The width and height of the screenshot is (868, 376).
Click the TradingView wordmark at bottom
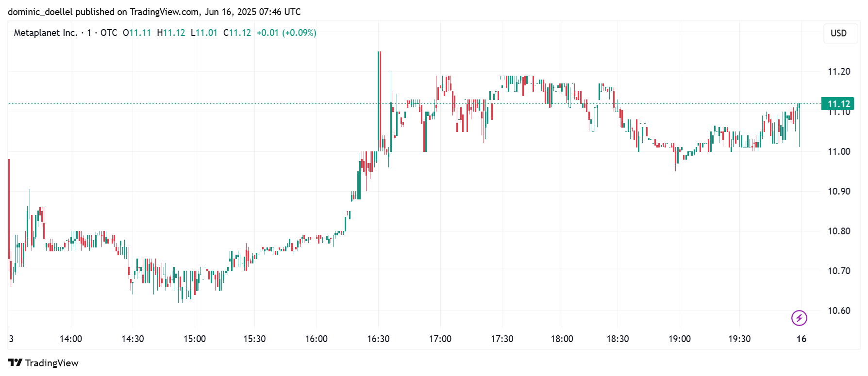point(51,363)
